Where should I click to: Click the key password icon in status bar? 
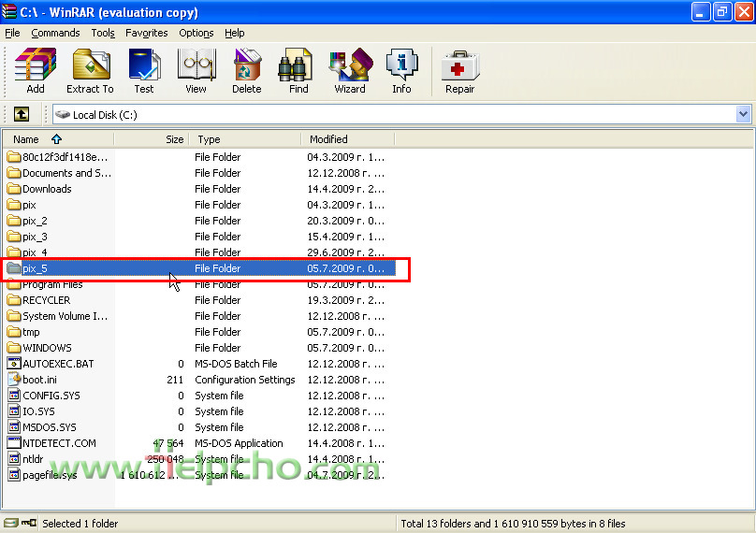(x=28, y=523)
